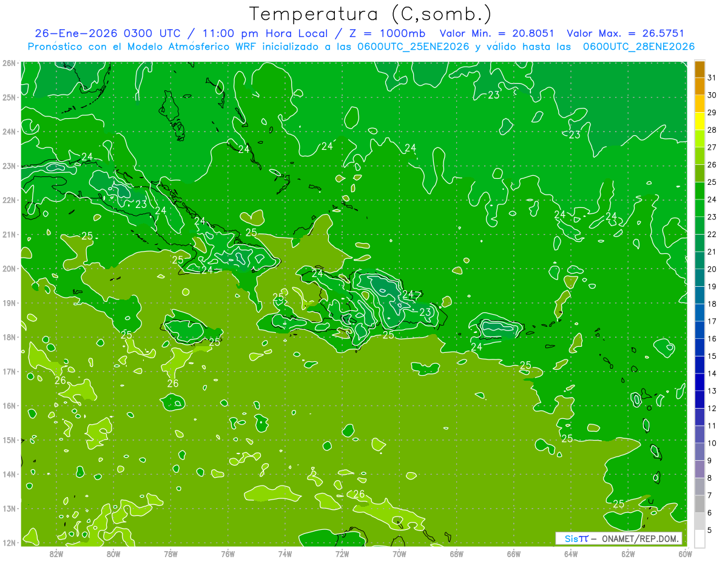Click the legend scale value 21
The width and height of the screenshot is (728, 562).
click(x=712, y=252)
